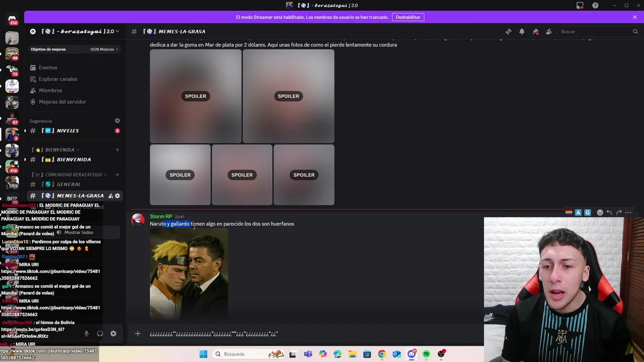Open OBS Studio from taskbar
644x362 pixels.
pos(441,354)
